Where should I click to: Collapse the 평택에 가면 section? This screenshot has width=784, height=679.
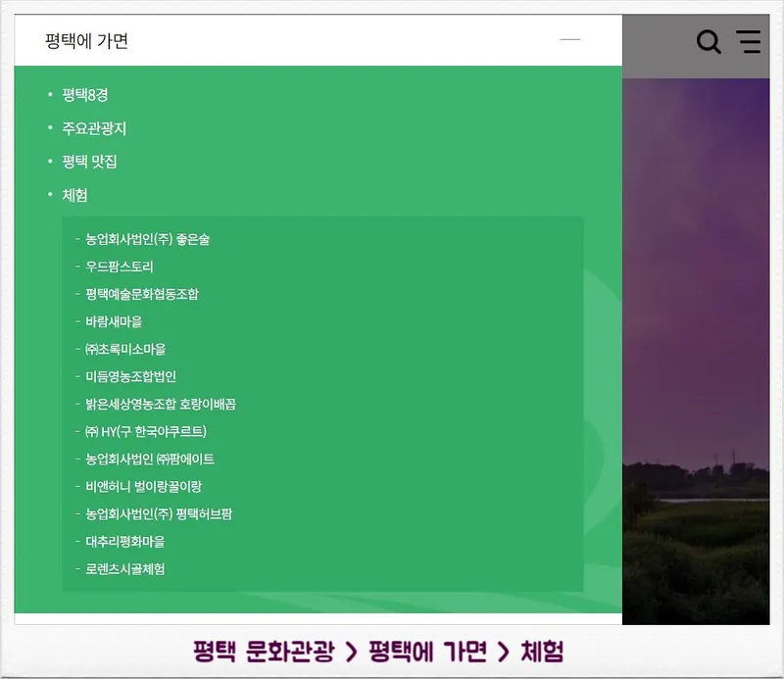click(569, 40)
